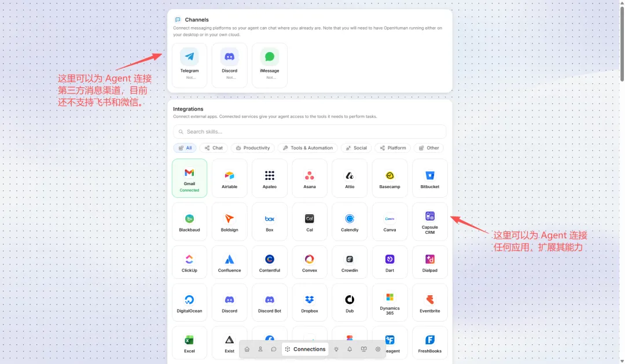
Task: Open the chat bubble in bottom bar
Action: (273, 350)
